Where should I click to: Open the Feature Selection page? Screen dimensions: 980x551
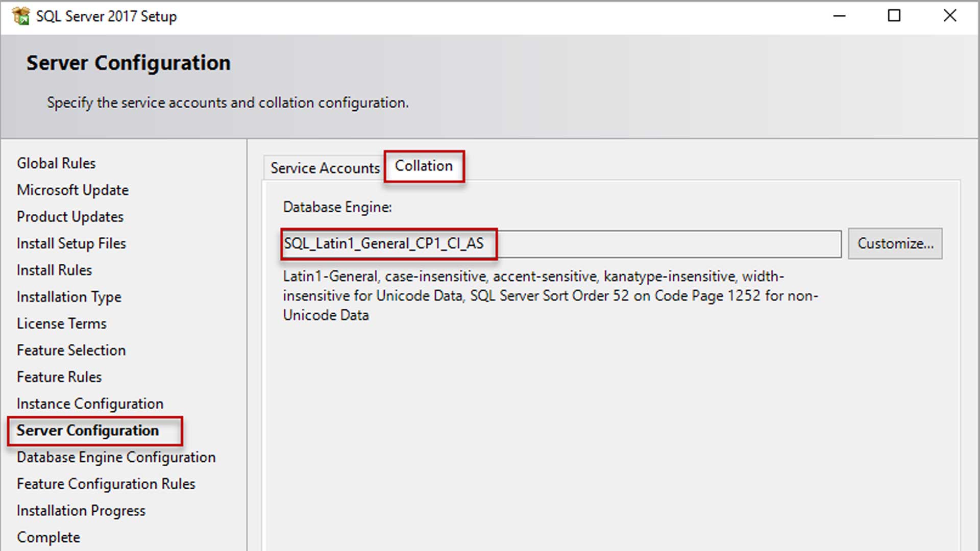(x=71, y=350)
